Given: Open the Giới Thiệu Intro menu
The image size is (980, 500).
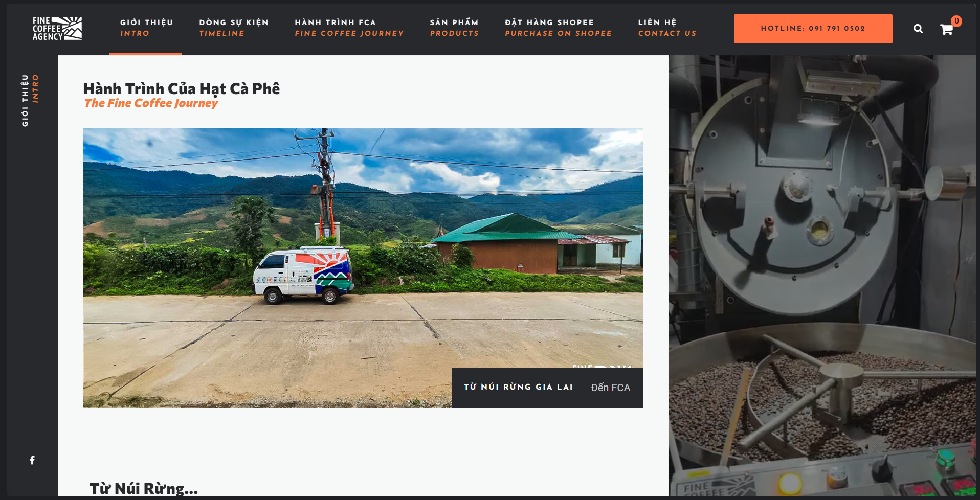Looking at the screenshot, I should (x=146, y=28).
